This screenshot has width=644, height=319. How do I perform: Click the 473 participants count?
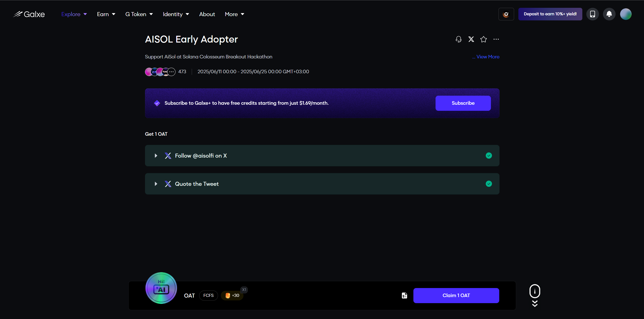[x=182, y=72]
